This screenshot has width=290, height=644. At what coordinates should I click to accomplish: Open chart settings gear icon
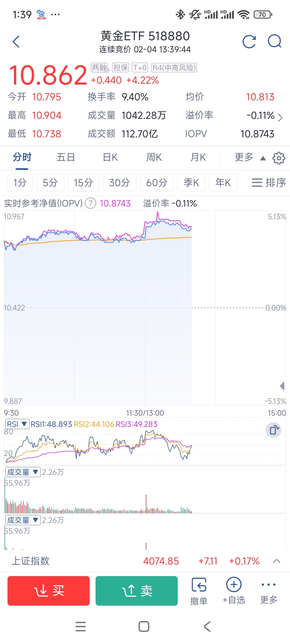click(x=279, y=158)
